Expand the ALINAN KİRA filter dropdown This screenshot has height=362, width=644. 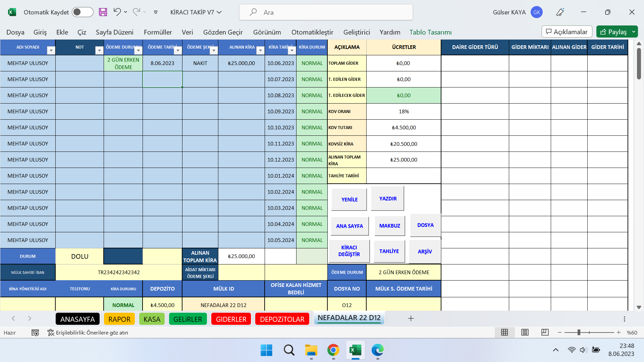tap(260, 50)
